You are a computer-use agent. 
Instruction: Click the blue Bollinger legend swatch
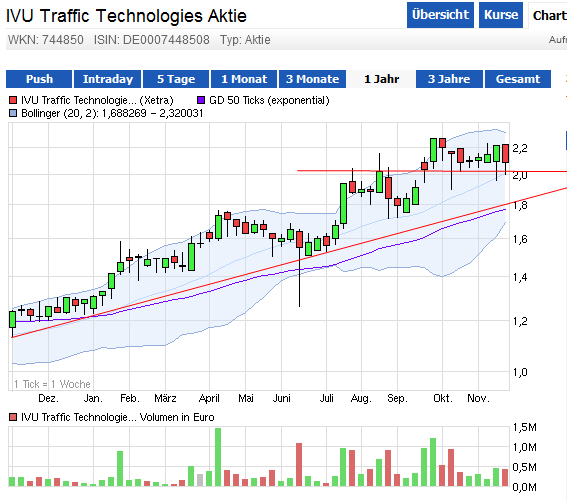tap(13, 113)
